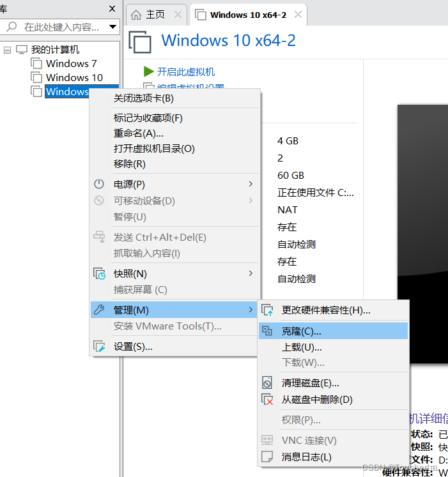448x477 pixels.
Task: Expand the 管理(M) submenu arrow
Action: [x=251, y=310]
